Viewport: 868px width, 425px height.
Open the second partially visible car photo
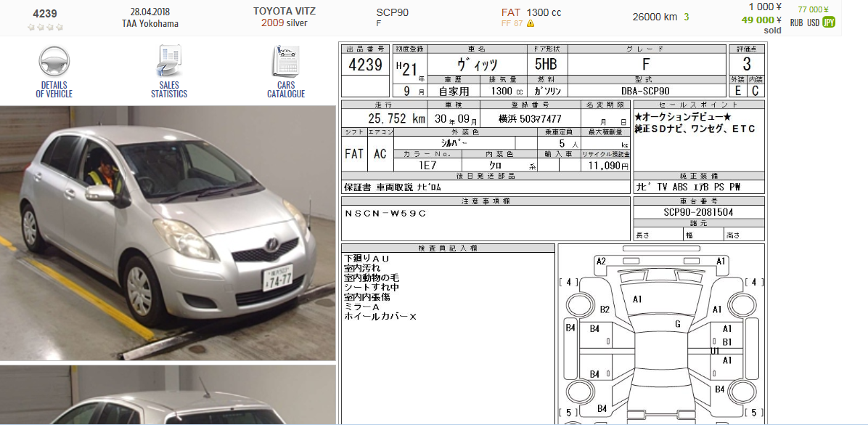168,394
